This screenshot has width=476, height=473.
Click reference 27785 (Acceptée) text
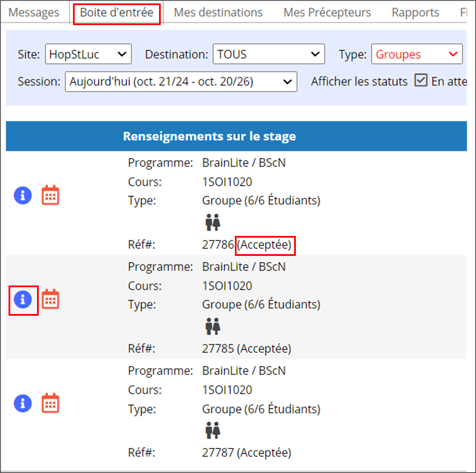tap(246, 349)
